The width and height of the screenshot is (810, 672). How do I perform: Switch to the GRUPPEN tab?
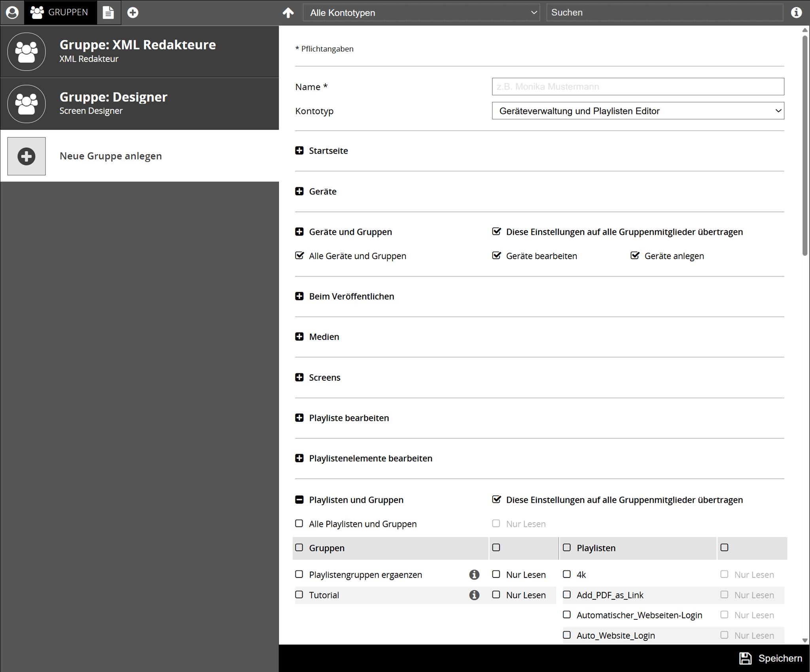pyautogui.click(x=60, y=13)
